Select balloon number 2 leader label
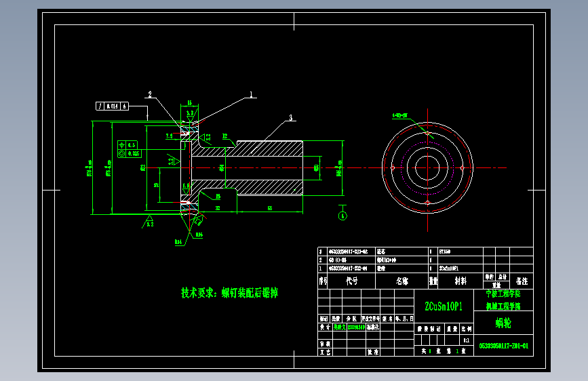Image resolution: width=588 pixels, height=381 pixels. coord(150,94)
